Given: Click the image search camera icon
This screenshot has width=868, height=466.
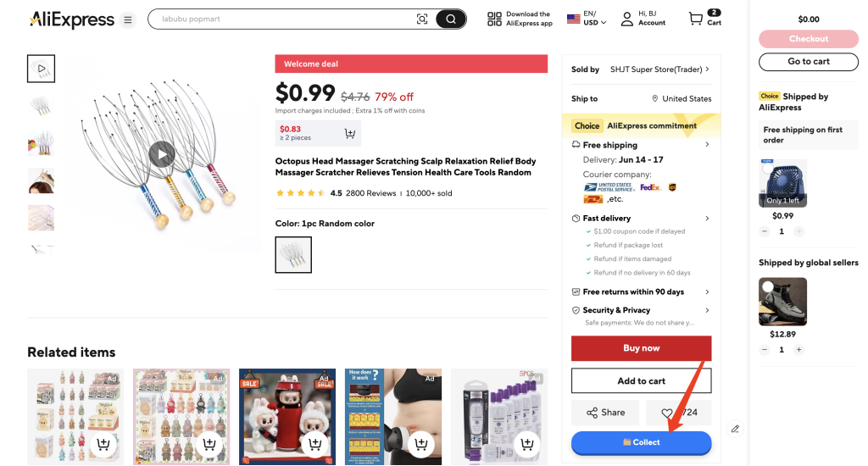Looking at the screenshot, I should pyautogui.click(x=422, y=19).
